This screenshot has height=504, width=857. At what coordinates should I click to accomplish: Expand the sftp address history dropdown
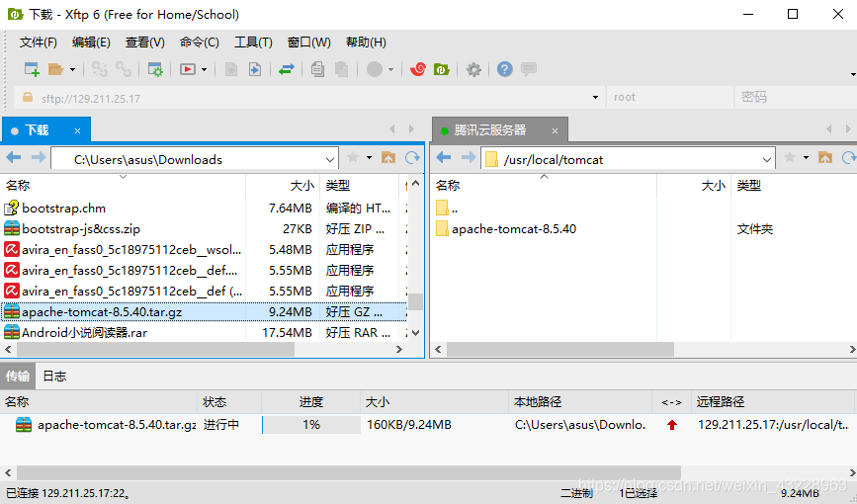(x=595, y=98)
